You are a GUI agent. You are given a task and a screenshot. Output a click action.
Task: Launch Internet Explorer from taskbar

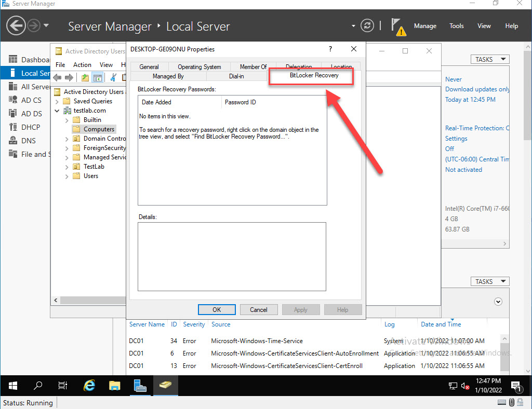[x=89, y=385]
